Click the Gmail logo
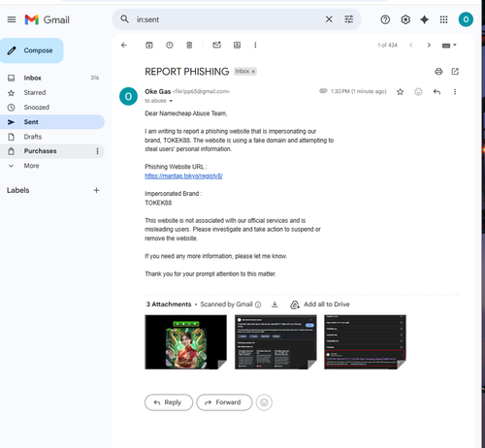The height and width of the screenshot is (448, 485). (x=48, y=19)
